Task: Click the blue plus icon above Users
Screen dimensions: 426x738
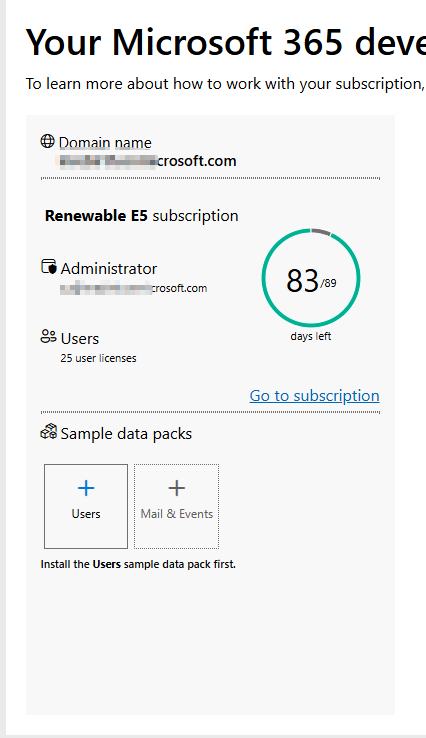Action: [x=86, y=489]
